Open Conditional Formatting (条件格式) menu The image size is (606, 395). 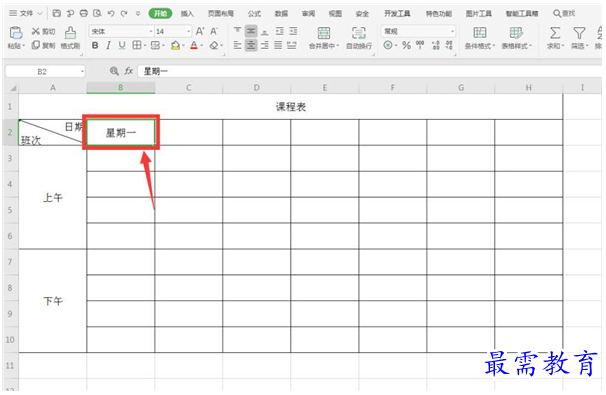click(x=480, y=38)
